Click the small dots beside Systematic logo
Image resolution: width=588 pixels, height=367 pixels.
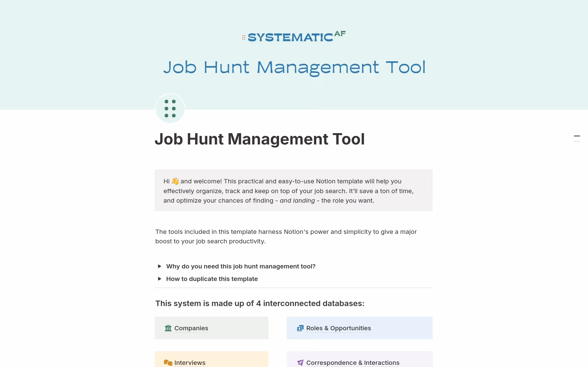pos(244,37)
